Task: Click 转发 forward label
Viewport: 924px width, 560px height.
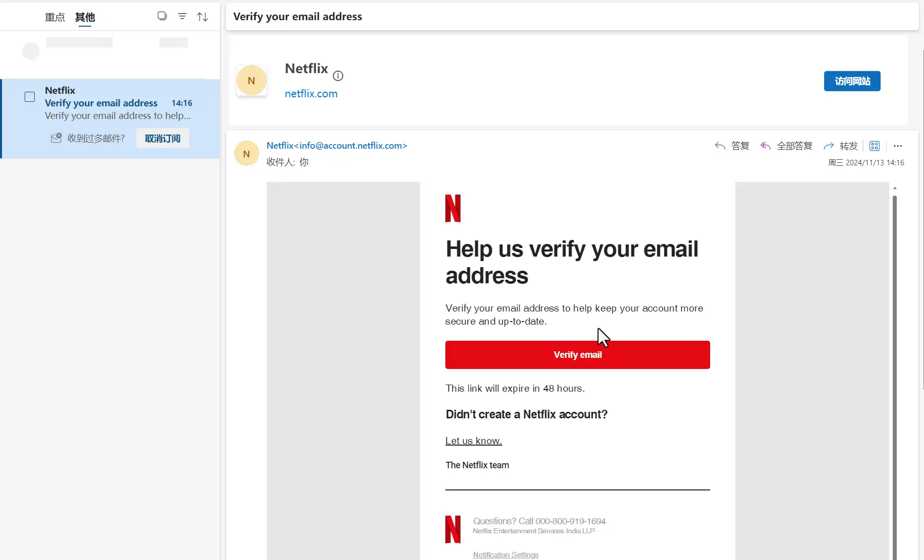Action: 848,146
